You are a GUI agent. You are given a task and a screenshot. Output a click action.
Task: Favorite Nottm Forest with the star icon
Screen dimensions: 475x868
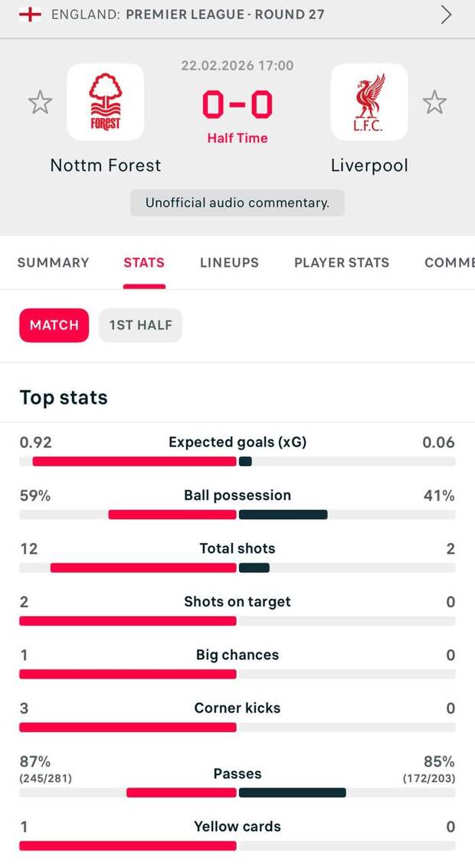[40, 102]
